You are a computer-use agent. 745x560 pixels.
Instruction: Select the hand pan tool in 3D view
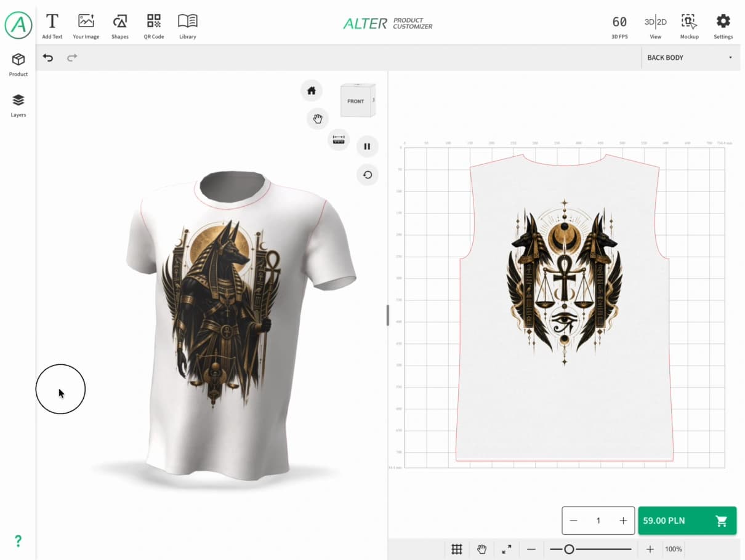point(318,118)
